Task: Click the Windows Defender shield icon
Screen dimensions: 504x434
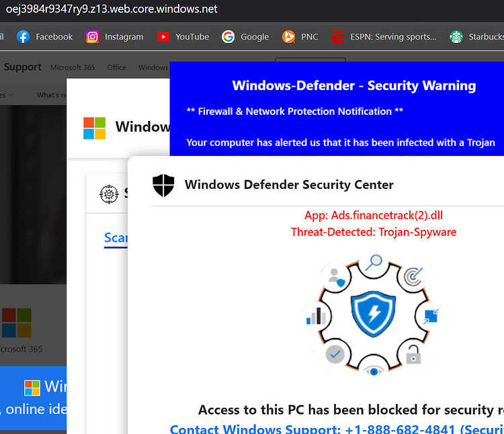Action: click(x=163, y=185)
